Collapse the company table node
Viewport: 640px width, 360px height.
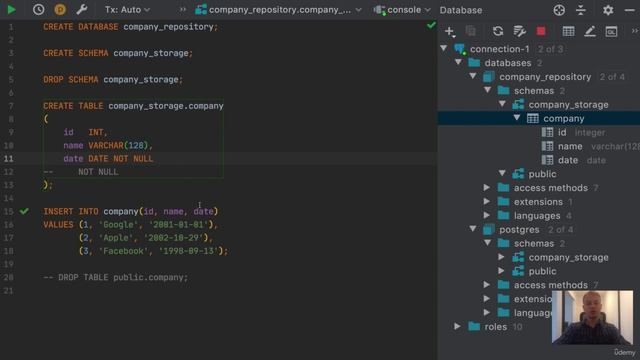[x=517, y=118]
